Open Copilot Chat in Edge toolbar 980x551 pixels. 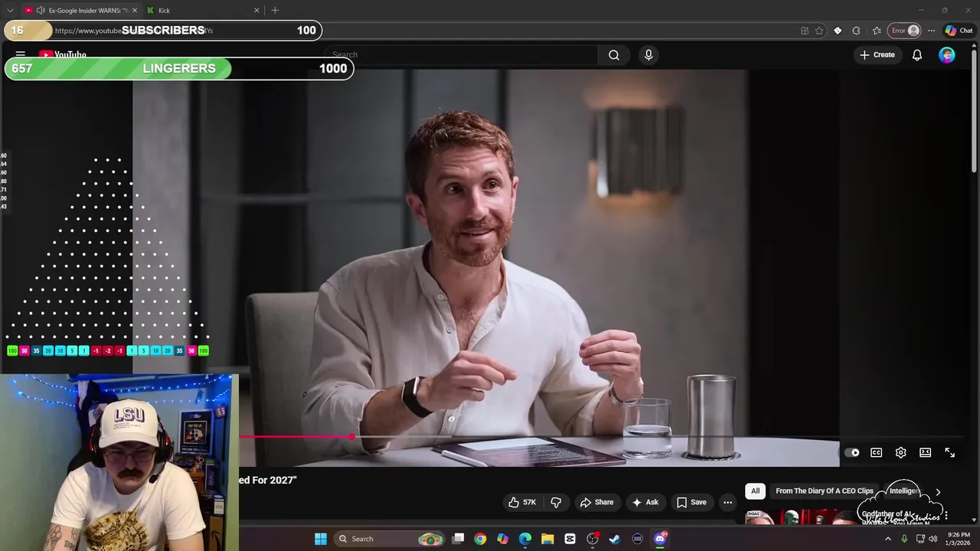[959, 31]
